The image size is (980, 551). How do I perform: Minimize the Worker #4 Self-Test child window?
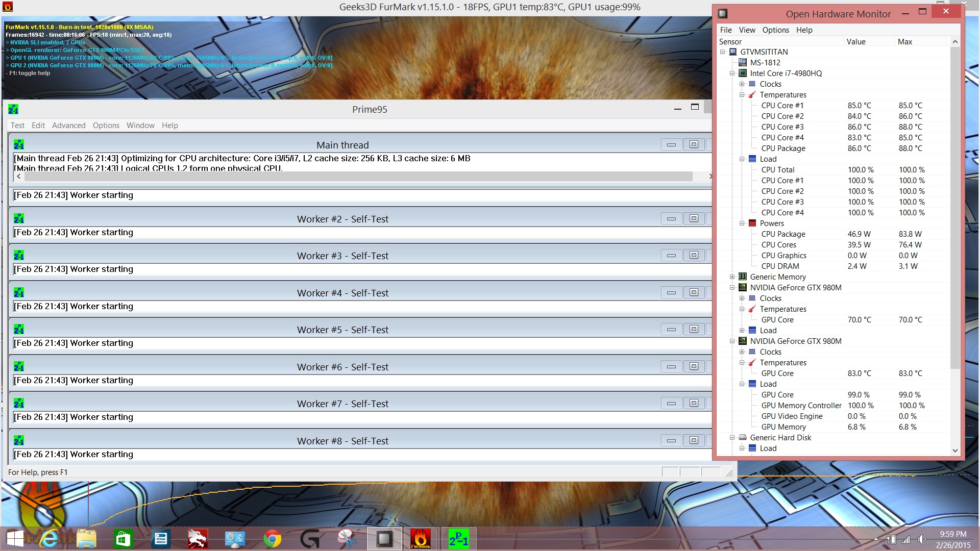click(672, 293)
